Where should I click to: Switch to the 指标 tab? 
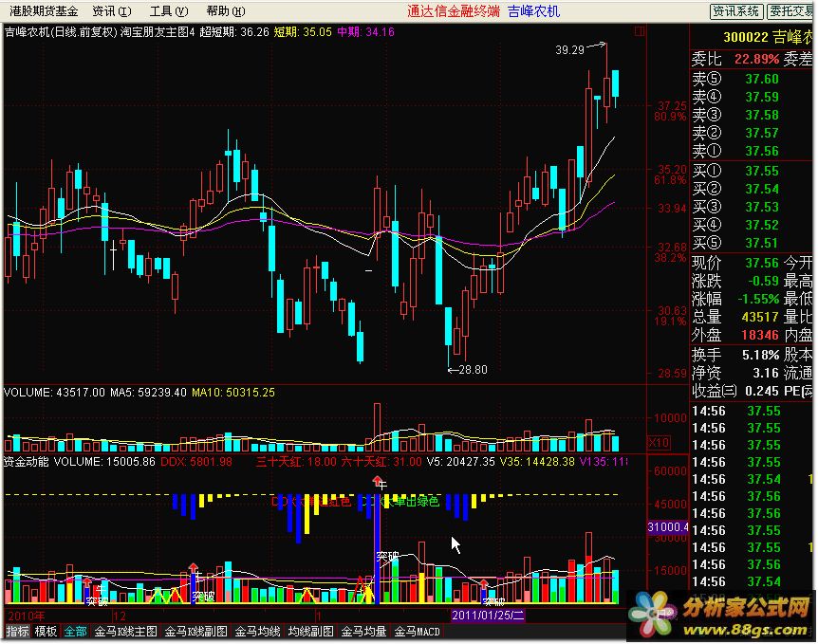point(17,632)
